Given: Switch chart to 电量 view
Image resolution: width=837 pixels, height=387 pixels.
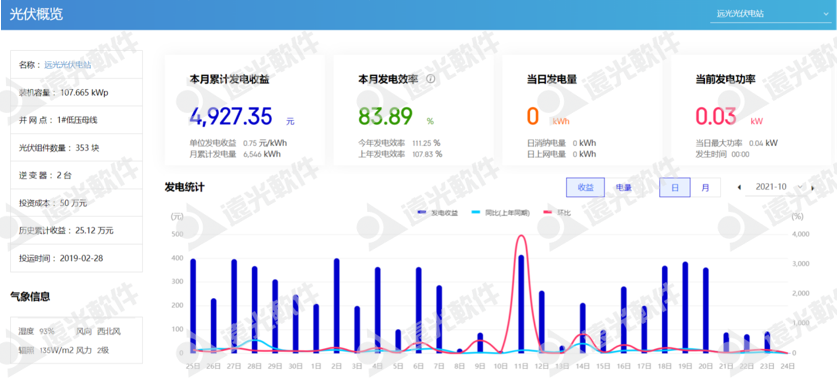Looking at the screenshot, I should tap(623, 187).
